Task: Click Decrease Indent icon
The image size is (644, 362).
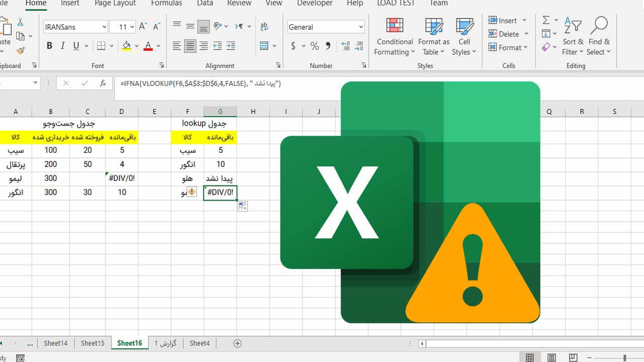Action: point(217,46)
